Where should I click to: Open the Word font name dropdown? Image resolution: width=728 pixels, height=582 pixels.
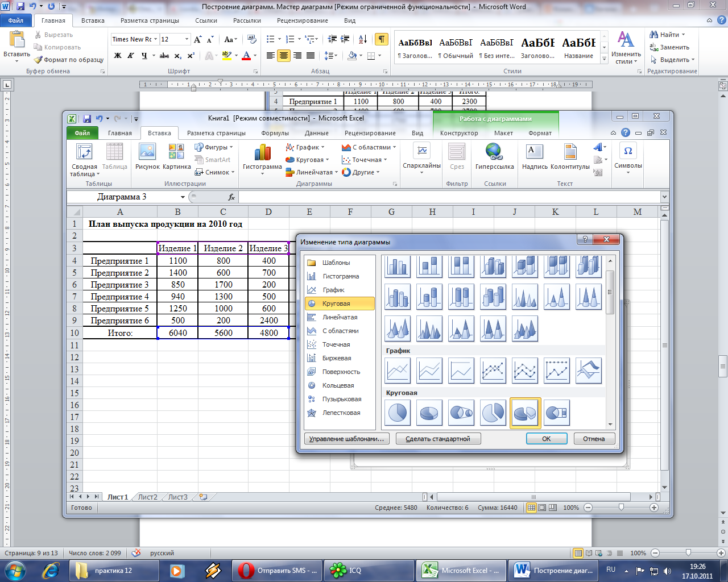(x=156, y=39)
